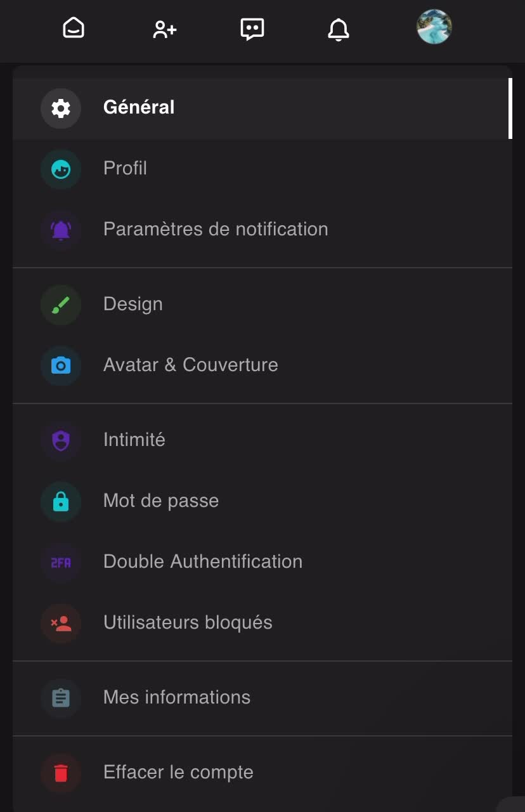Screen dimensions: 525x812
Task: Click the blue camera Avatar icon
Action: click(x=61, y=366)
